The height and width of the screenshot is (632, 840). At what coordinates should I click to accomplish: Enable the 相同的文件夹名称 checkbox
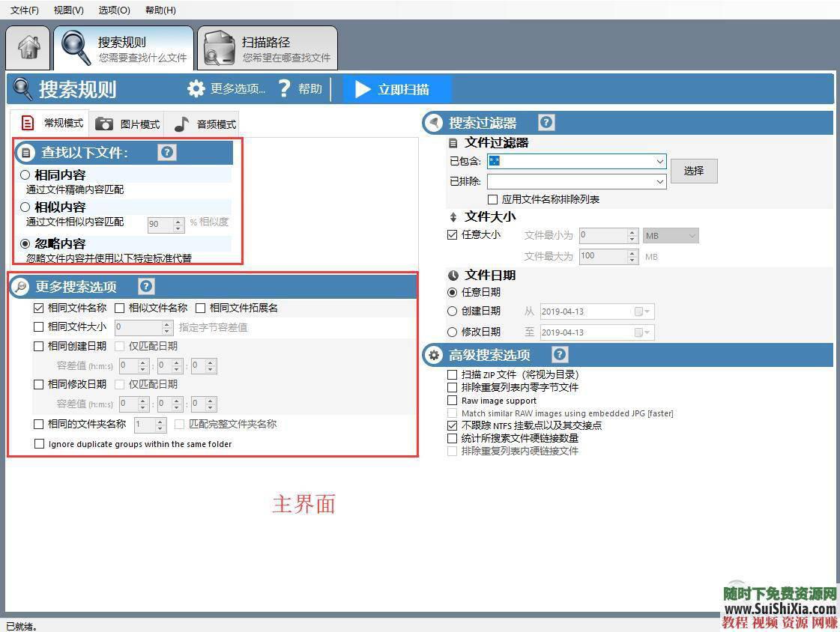pyautogui.click(x=38, y=425)
